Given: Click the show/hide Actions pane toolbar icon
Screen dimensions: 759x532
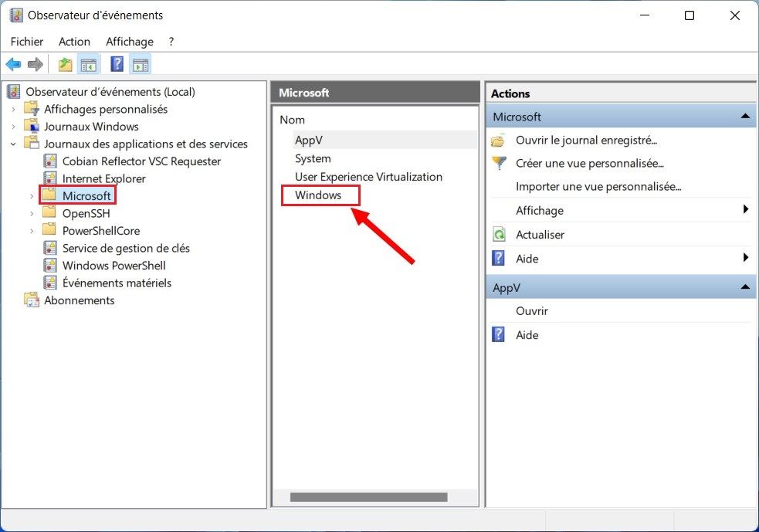Looking at the screenshot, I should pyautogui.click(x=141, y=64).
